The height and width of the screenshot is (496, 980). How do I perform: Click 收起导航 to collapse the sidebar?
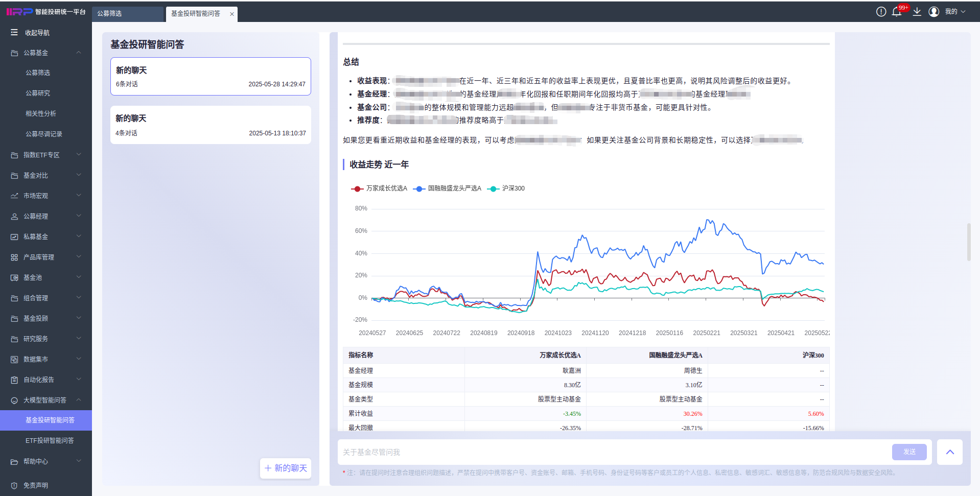tap(37, 33)
